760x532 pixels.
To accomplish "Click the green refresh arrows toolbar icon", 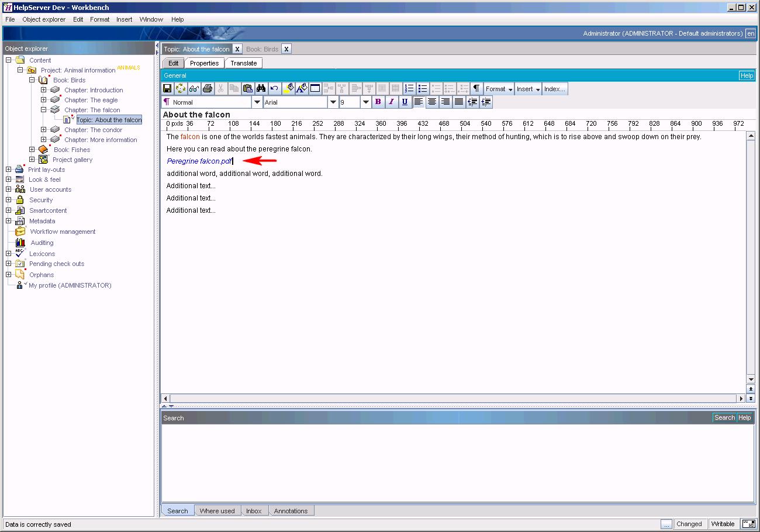I will pyautogui.click(x=181, y=89).
